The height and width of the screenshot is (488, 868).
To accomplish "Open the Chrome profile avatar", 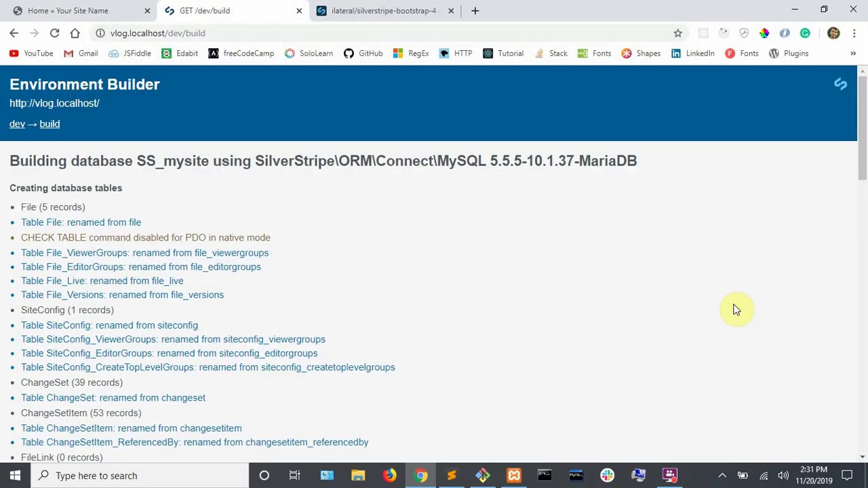I will [833, 33].
